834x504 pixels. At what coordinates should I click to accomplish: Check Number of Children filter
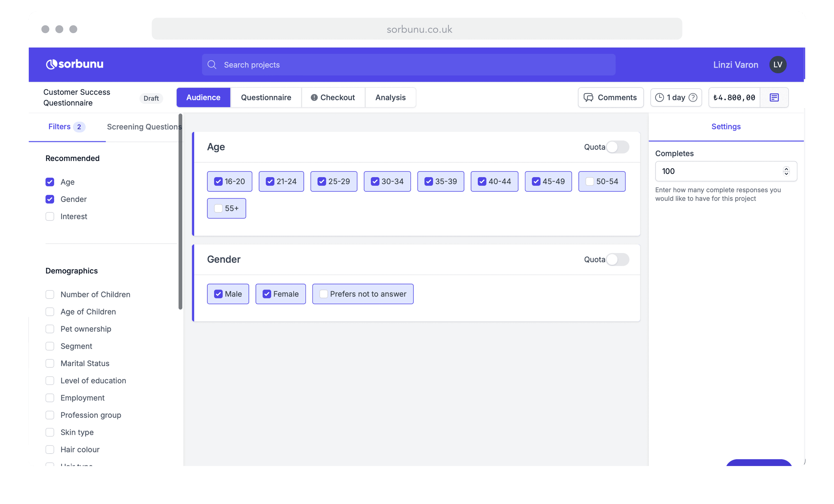(x=50, y=295)
